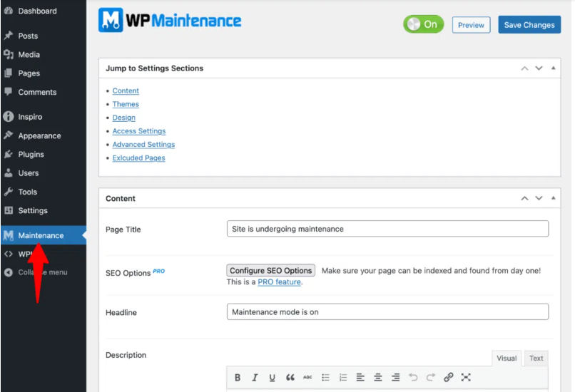
Task: Collapse the Jump to Settings Sections panel
Action: (x=553, y=68)
